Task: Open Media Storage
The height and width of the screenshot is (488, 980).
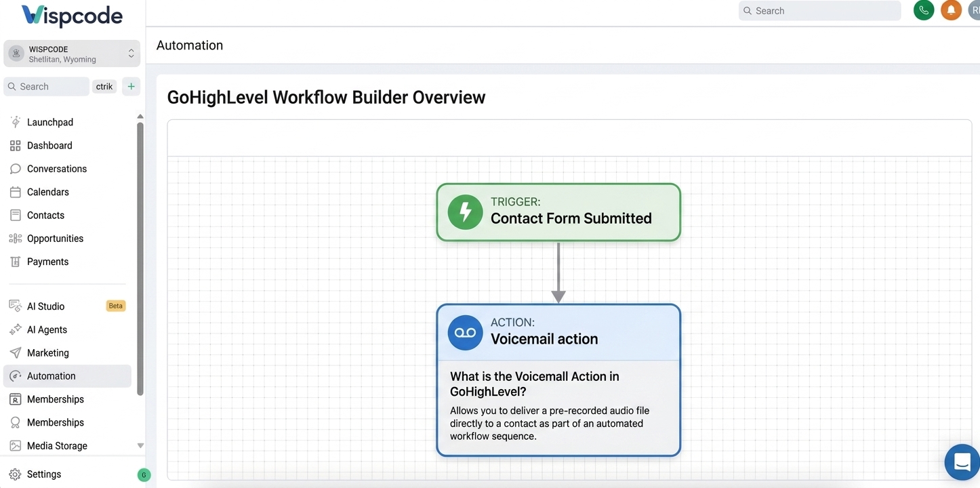Action: point(57,445)
